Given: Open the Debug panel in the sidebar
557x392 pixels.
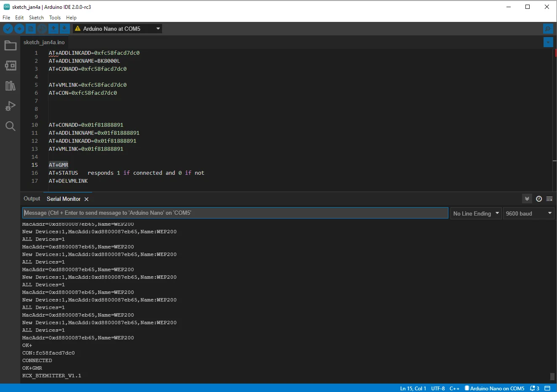Looking at the screenshot, I should (10, 106).
